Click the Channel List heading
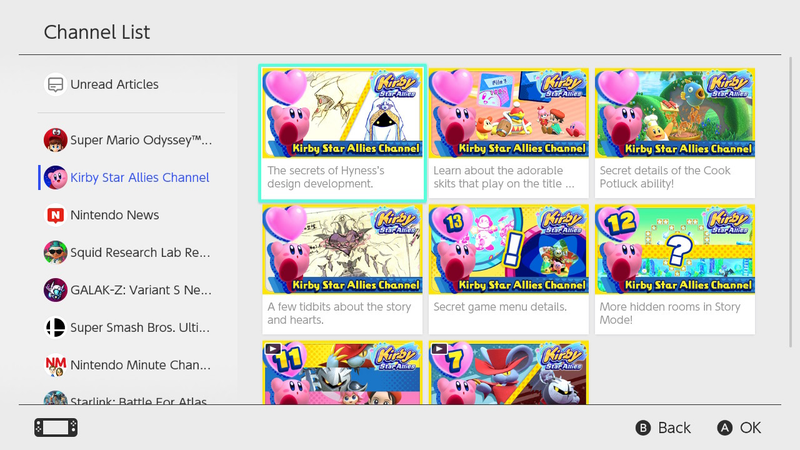800x450 pixels. (x=97, y=32)
